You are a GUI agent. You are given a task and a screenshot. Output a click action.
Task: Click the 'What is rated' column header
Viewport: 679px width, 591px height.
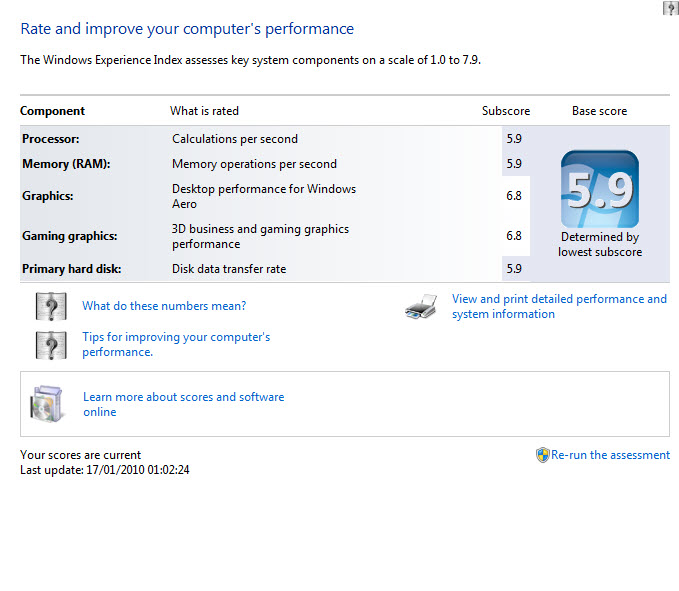tap(204, 111)
